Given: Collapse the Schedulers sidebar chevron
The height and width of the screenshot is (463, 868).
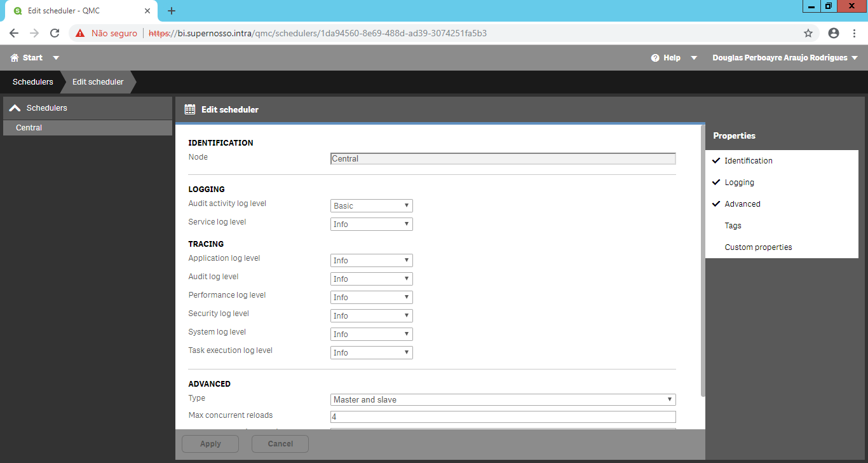Looking at the screenshot, I should [x=15, y=108].
